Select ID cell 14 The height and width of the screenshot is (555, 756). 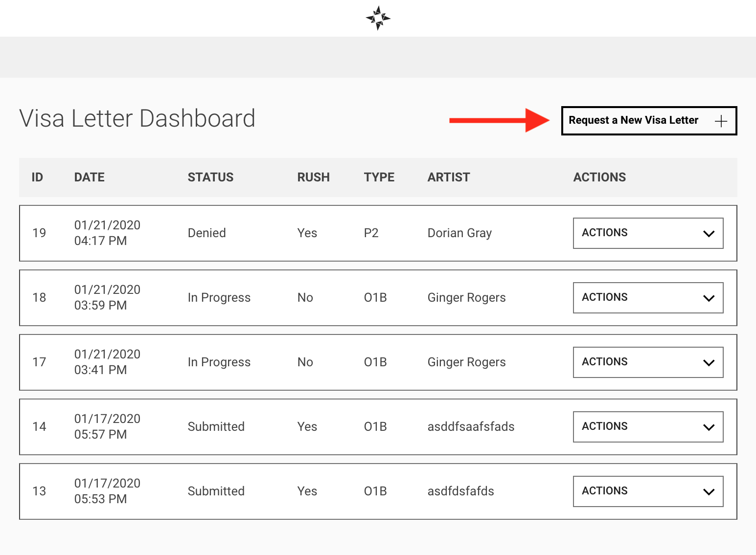point(39,426)
